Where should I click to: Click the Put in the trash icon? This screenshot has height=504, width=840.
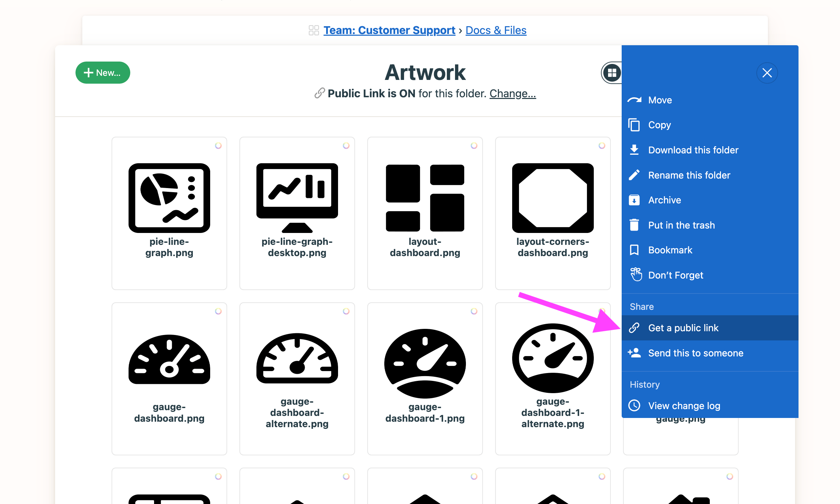pyautogui.click(x=634, y=224)
